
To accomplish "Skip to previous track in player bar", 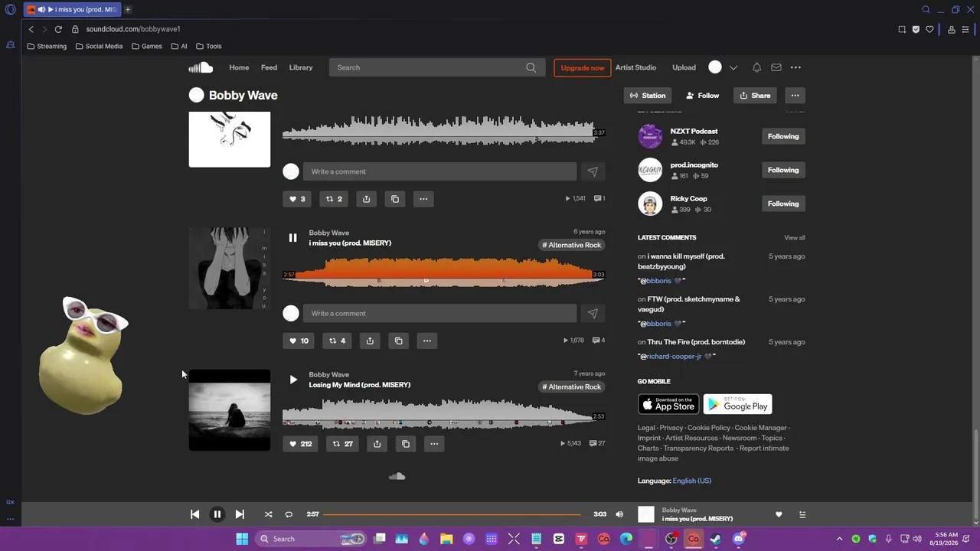I will [194, 514].
